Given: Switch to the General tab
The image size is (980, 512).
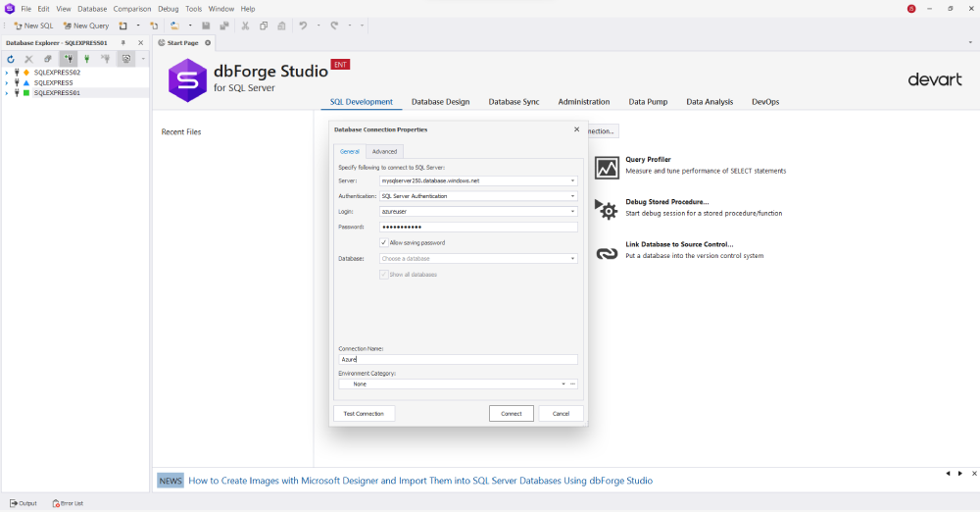Looking at the screenshot, I should (350, 151).
